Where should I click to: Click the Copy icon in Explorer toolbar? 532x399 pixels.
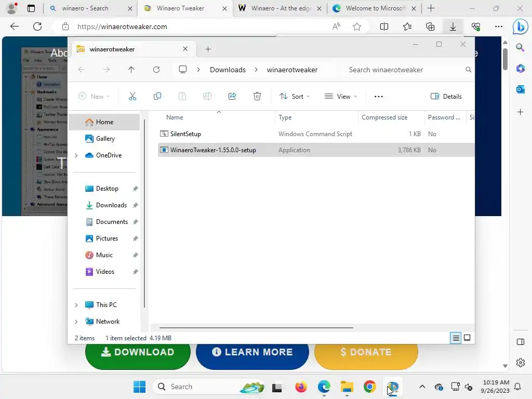[x=157, y=96]
